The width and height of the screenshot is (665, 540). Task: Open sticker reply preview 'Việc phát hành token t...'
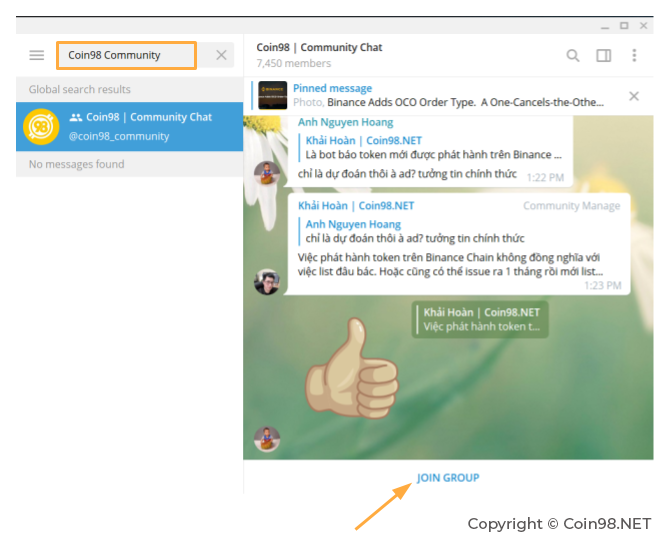pyautogui.click(x=480, y=319)
